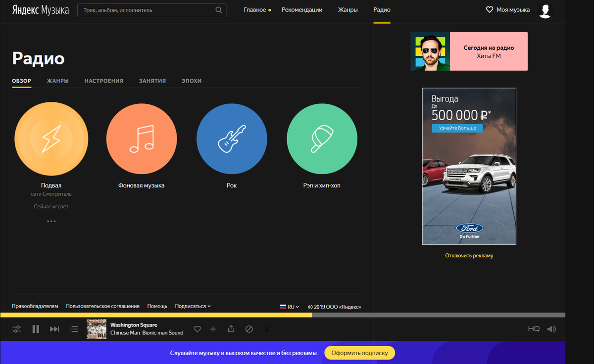Click the Оформить подписку button

coord(360,353)
